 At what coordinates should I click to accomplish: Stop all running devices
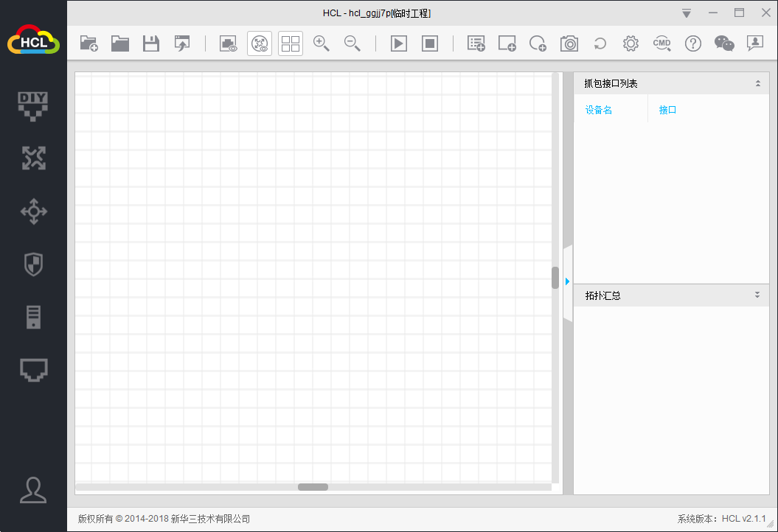pyautogui.click(x=429, y=43)
